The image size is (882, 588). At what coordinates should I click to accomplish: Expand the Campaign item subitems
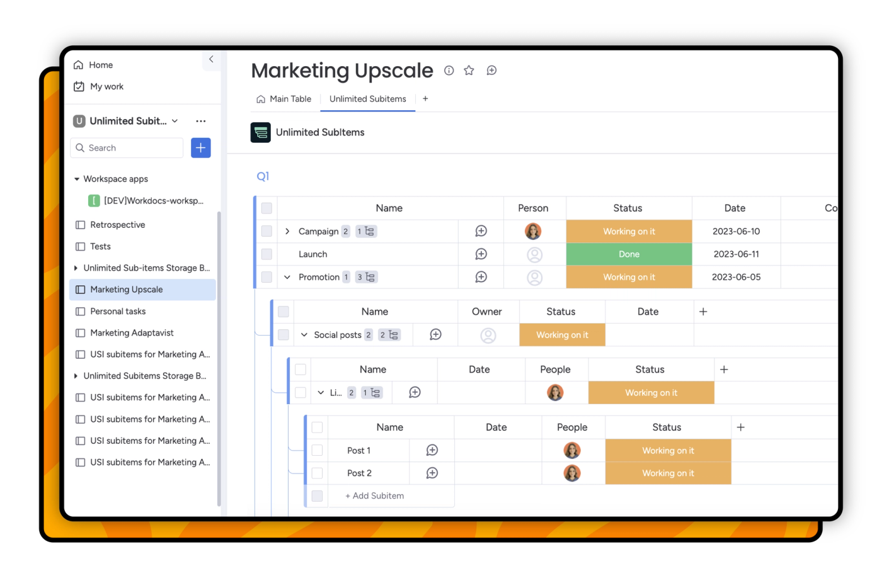(x=287, y=231)
